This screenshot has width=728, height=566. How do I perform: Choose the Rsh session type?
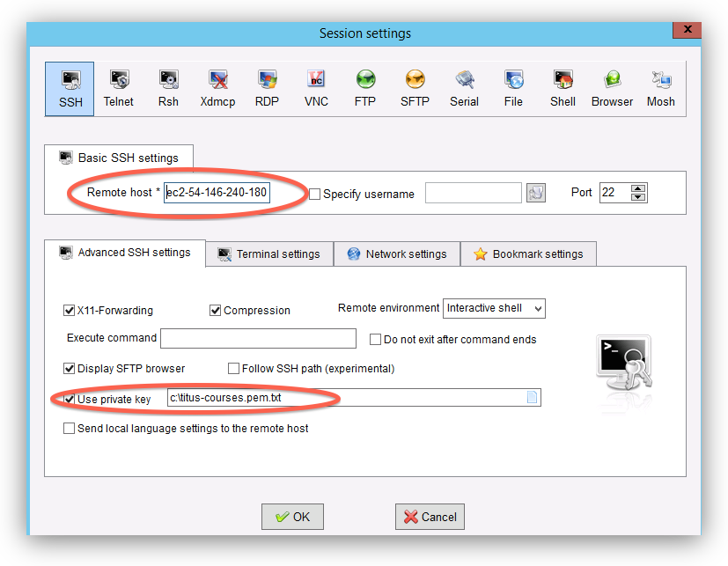tap(168, 89)
